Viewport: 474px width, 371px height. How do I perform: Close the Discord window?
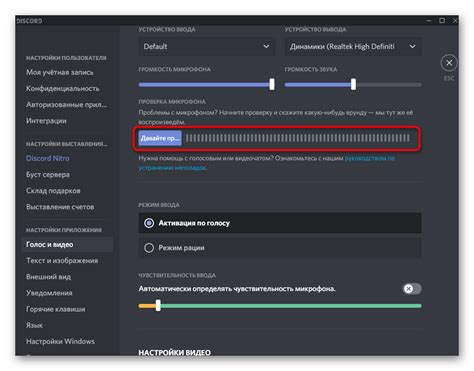(455, 21)
